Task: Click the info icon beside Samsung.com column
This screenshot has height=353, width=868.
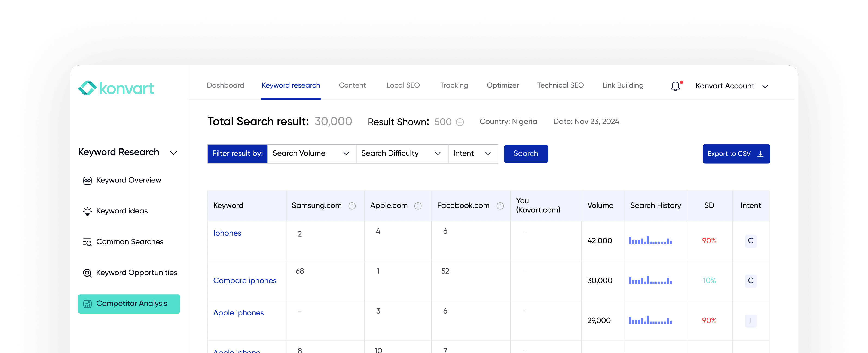Action: pos(353,206)
